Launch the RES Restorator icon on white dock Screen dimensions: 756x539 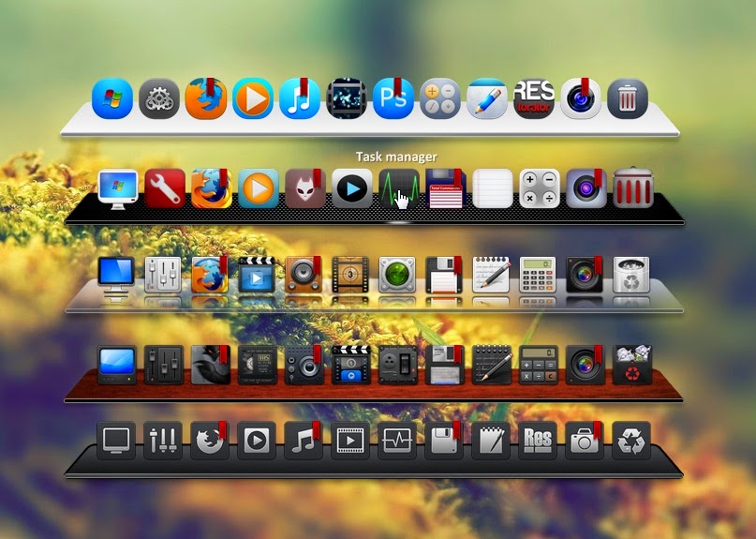[534, 98]
